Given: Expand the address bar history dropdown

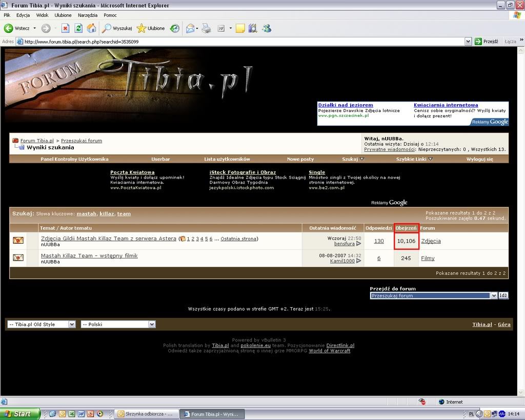Looking at the screenshot, I should tap(468, 42).
